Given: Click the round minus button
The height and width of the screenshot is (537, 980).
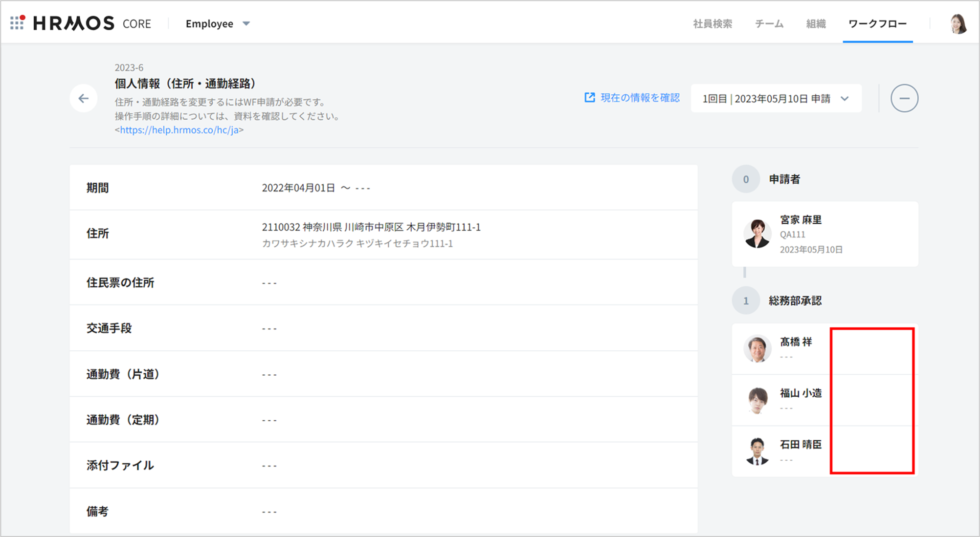Looking at the screenshot, I should [x=904, y=98].
